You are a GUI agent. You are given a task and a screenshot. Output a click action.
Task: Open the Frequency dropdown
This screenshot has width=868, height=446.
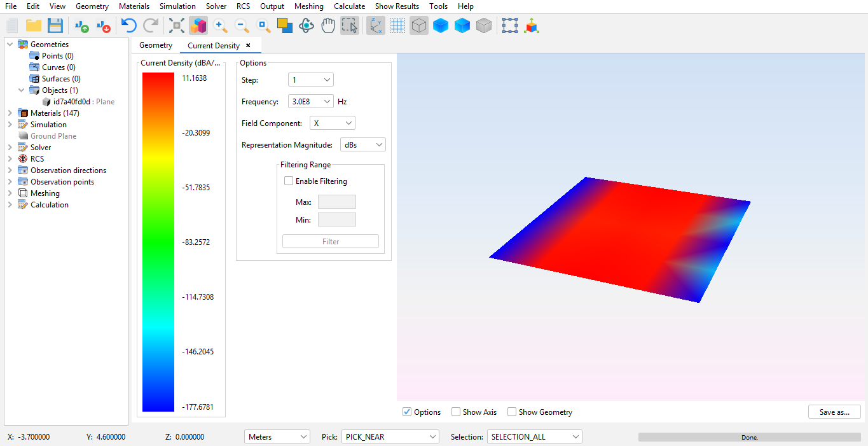310,102
